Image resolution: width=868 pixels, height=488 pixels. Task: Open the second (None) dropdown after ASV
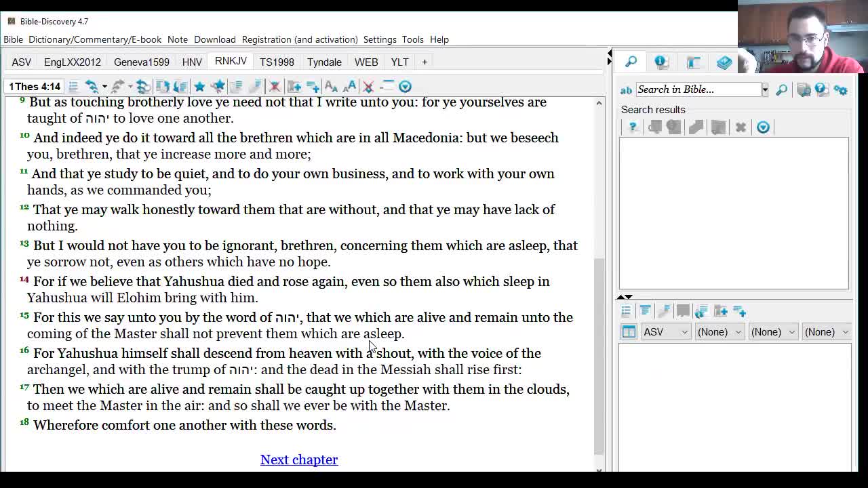coord(772,332)
